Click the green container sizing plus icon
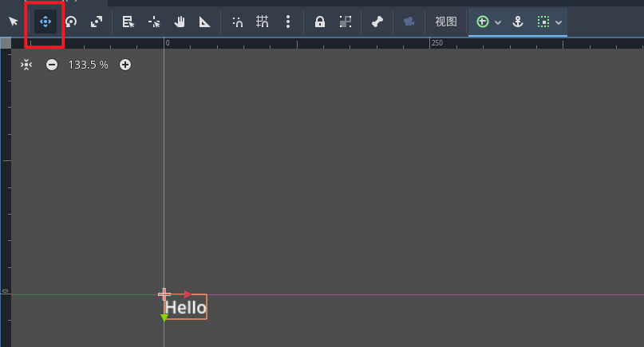This screenshot has height=347, width=644. [x=483, y=22]
